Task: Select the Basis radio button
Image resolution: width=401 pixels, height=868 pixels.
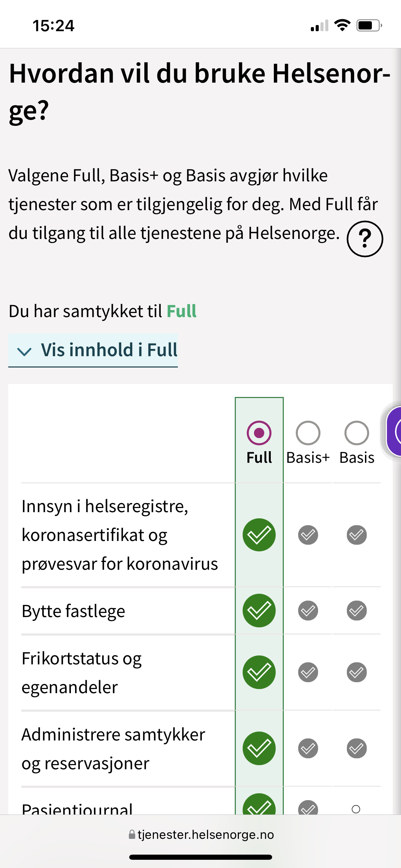Action: (x=357, y=433)
